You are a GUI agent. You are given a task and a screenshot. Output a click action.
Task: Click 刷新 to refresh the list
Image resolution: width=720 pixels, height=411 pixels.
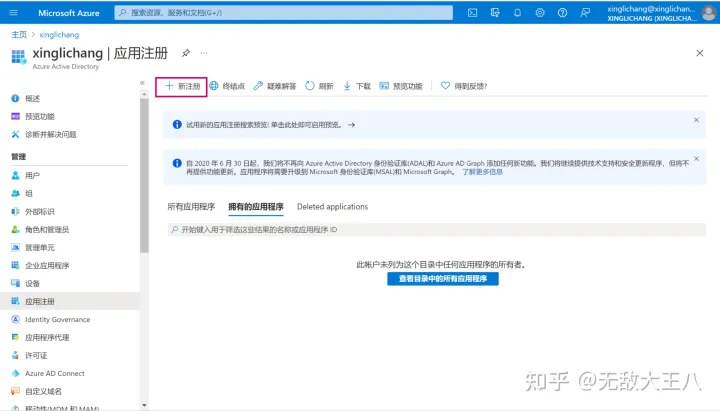click(x=319, y=86)
